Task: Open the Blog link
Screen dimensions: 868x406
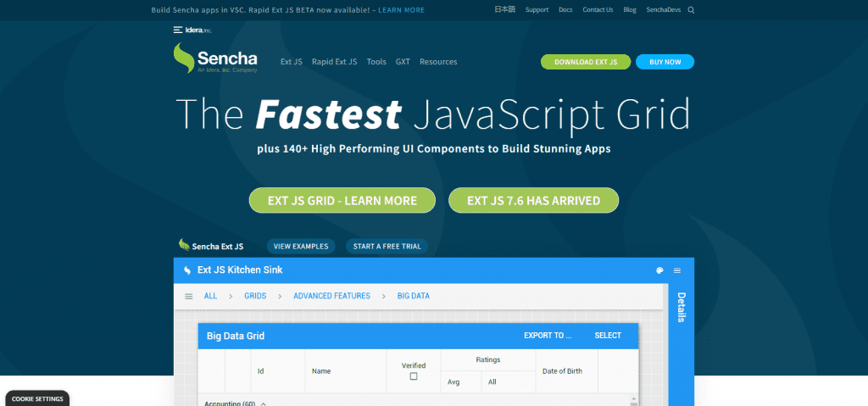Action: 630,10
